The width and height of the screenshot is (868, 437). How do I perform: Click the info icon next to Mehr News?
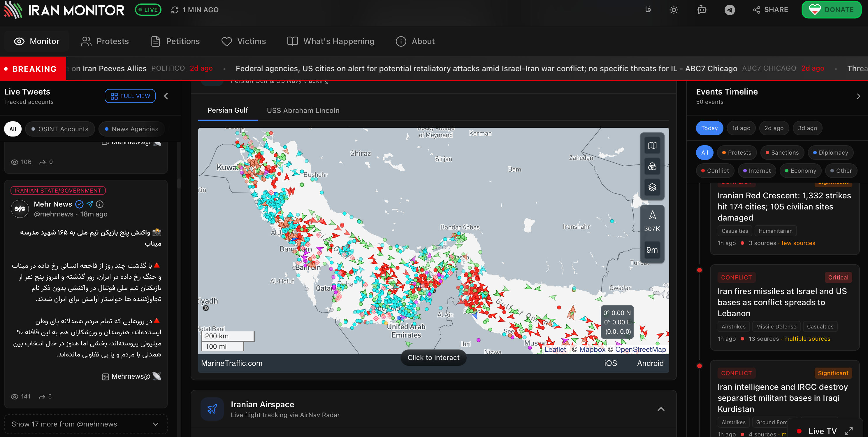[x=100, y=204]
